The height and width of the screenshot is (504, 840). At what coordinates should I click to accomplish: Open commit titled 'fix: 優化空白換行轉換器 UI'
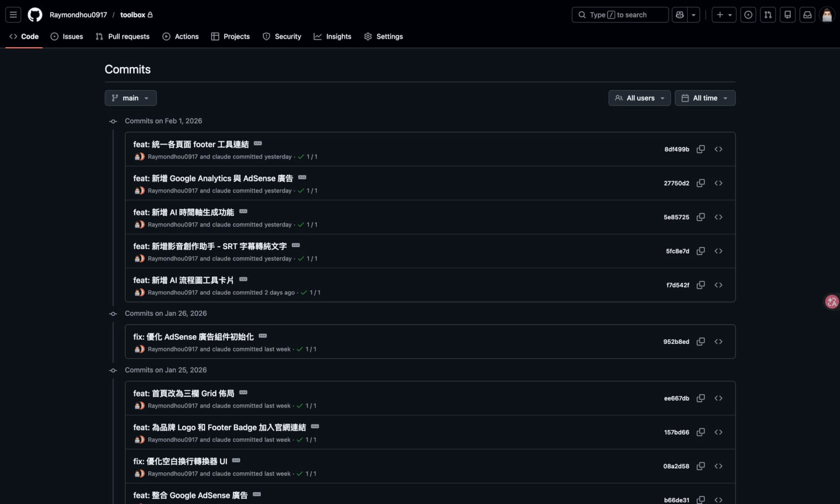click(180, 461)
